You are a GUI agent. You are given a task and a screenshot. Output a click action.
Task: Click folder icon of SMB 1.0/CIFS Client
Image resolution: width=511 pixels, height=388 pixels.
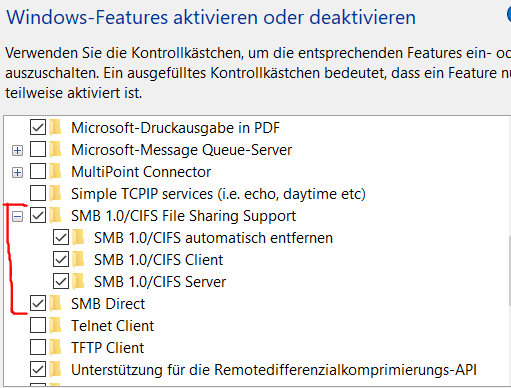tap(78, 259)
